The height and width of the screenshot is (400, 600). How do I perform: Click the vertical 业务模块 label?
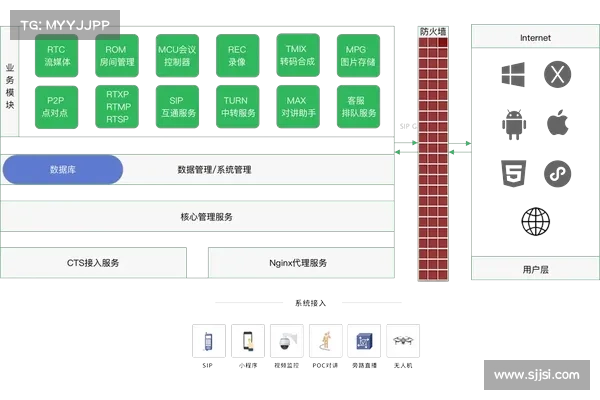(10, 87)
